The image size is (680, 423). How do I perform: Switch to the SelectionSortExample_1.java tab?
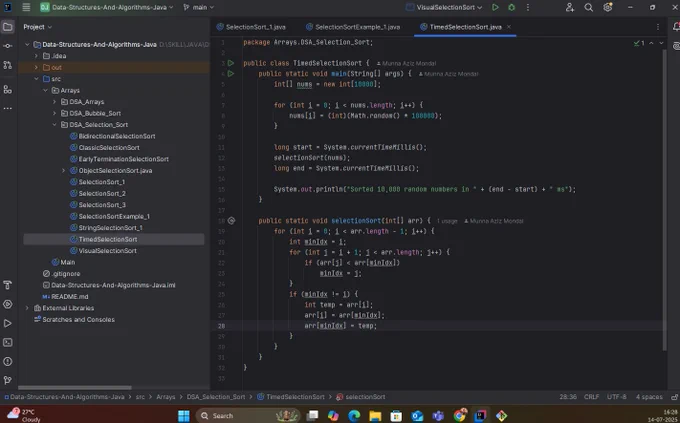[353, 27]
